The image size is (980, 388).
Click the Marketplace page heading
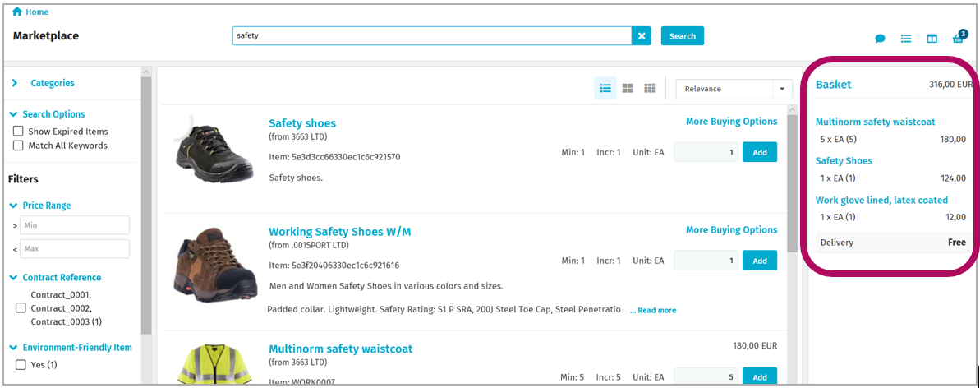(46, 35)
